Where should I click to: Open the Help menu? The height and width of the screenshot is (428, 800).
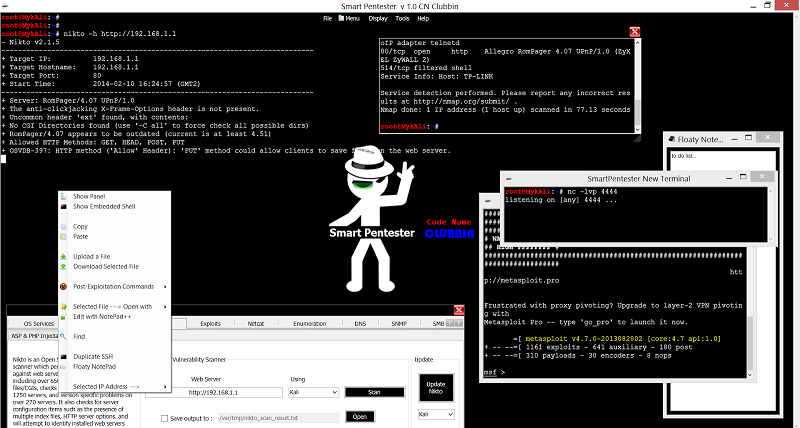coord(423,18)
